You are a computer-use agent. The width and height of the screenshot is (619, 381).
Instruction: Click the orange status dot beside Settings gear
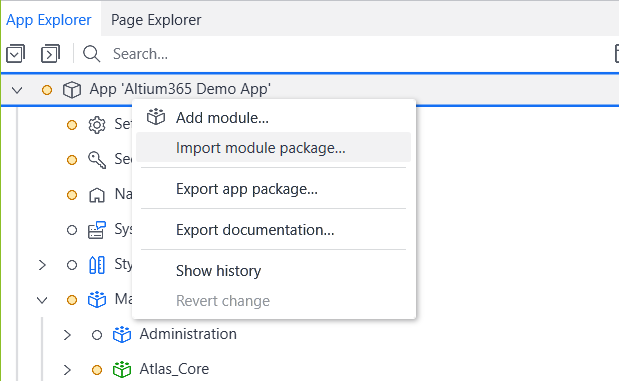coord(72,125)
